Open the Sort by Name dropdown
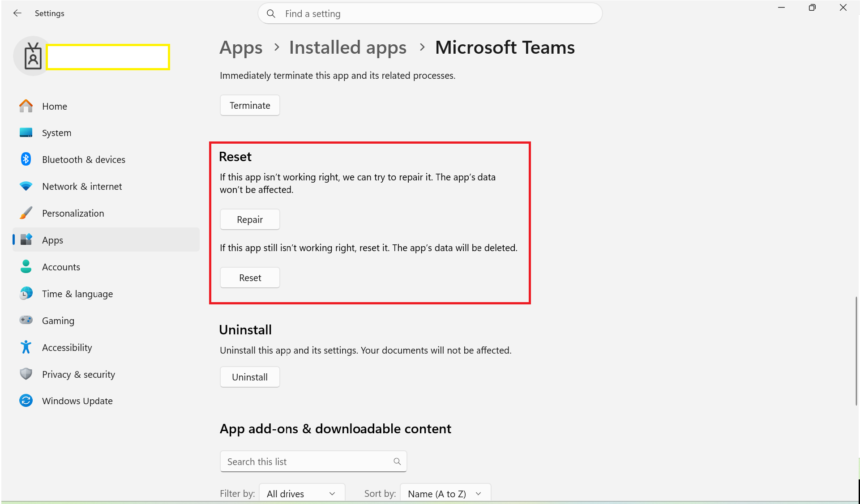 tap(445, 494)
